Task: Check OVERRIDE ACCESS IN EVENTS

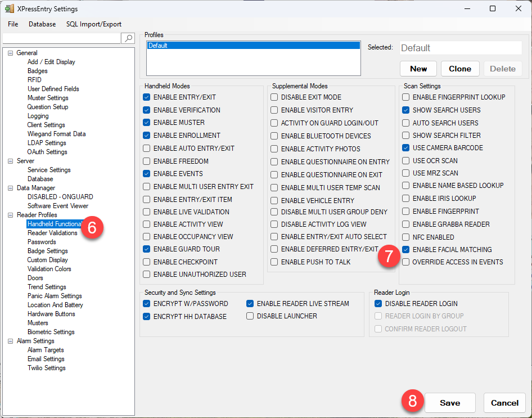Action: tap(406, 262)
